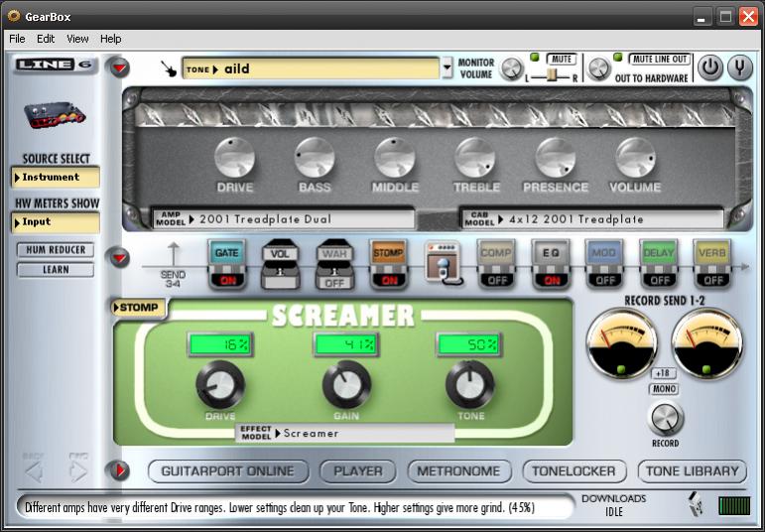765x532 pixels.
Task: Toggle the VERB OFF switch
Action: (713, 280)
